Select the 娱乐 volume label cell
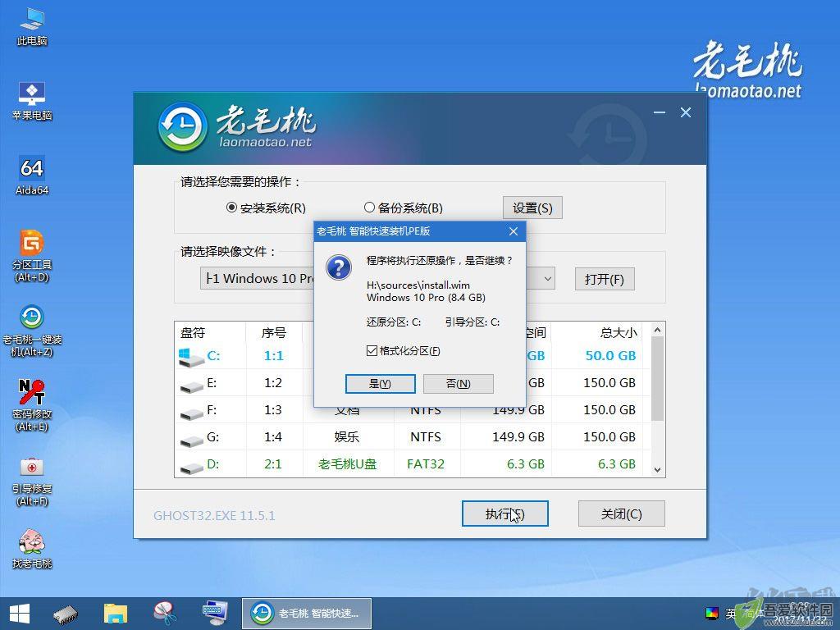This screenshot has height=630, width=840. pyautogui.click(x=347, y=437)
